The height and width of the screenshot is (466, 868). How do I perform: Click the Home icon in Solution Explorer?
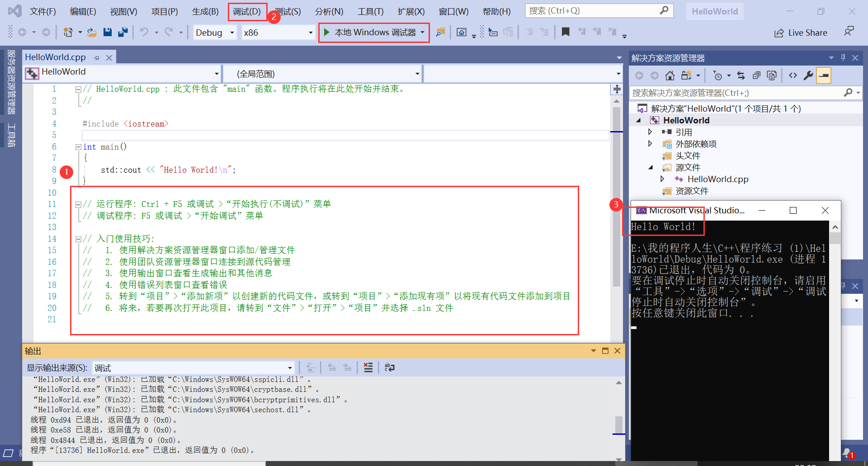coord(670,75)
